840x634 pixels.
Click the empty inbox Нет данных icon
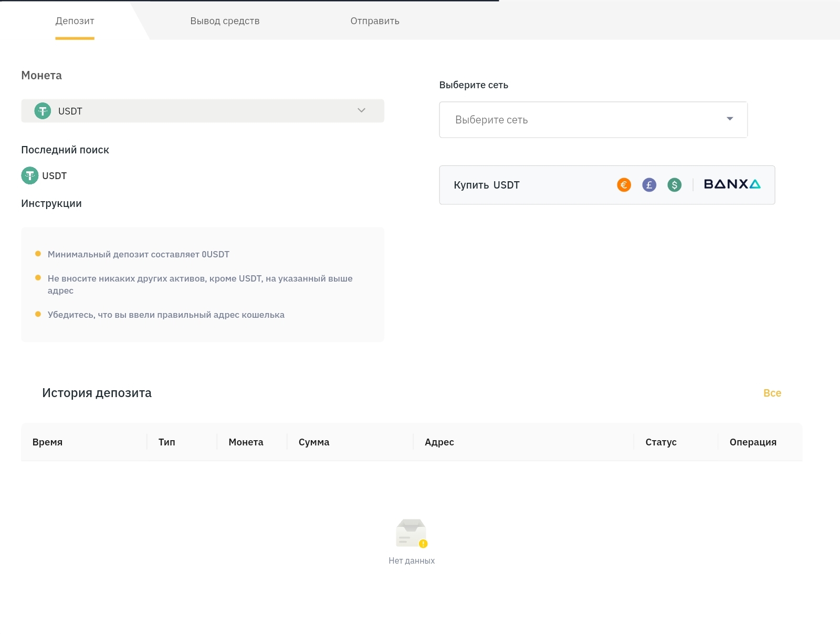[x=412, y=534]
